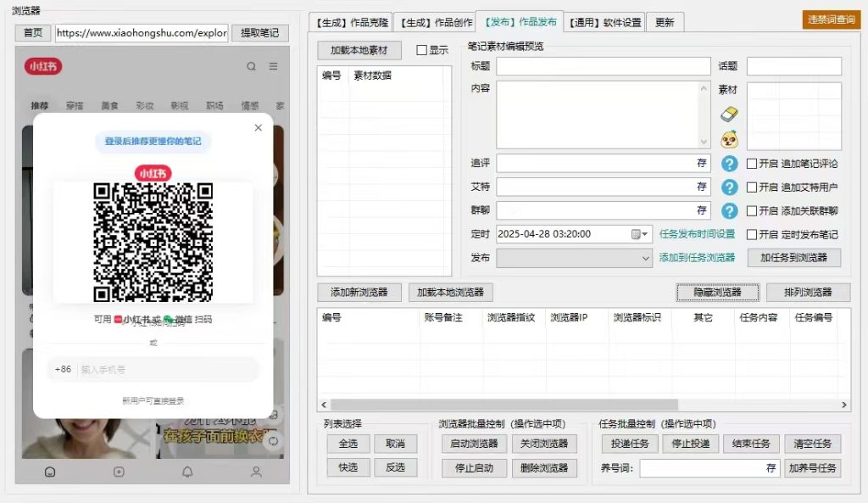Open help for the 追评 field
The image size is (868, 503).
tap(729, 163)
